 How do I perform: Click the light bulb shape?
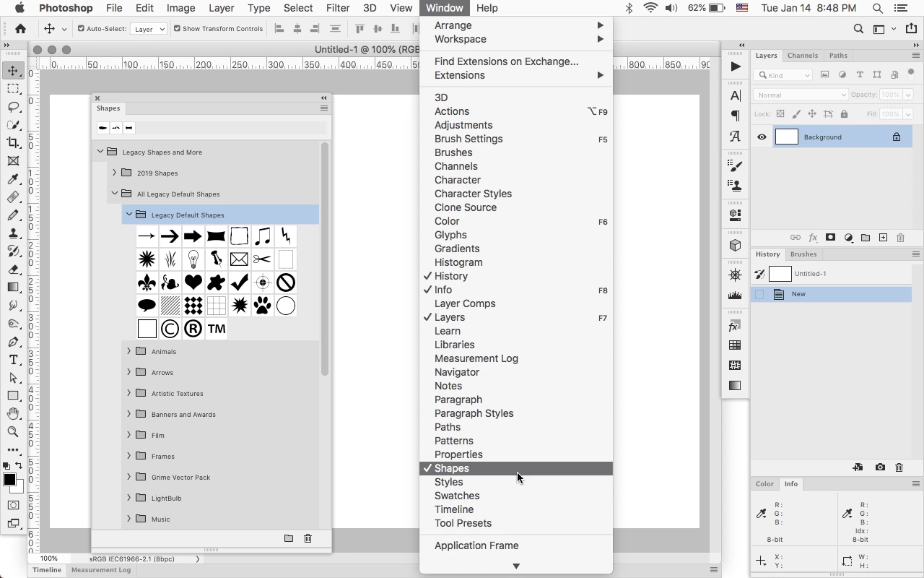(193, 259)
